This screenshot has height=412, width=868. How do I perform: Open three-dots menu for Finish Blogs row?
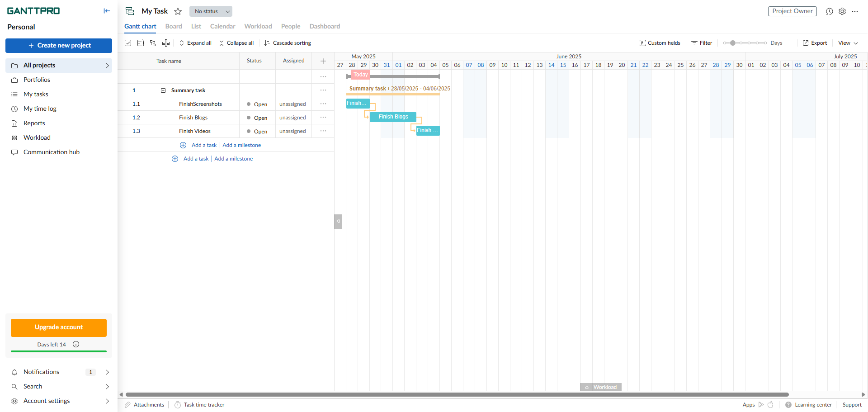323,118
